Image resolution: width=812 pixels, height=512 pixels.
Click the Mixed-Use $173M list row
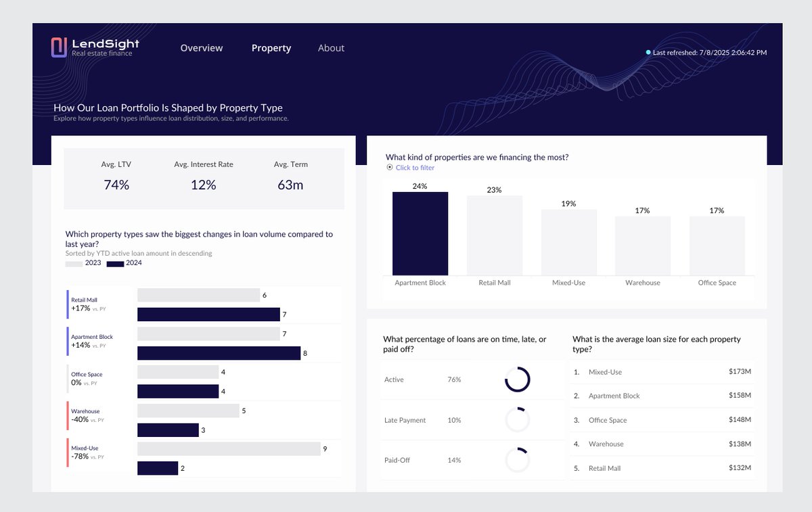coord(662,372)
